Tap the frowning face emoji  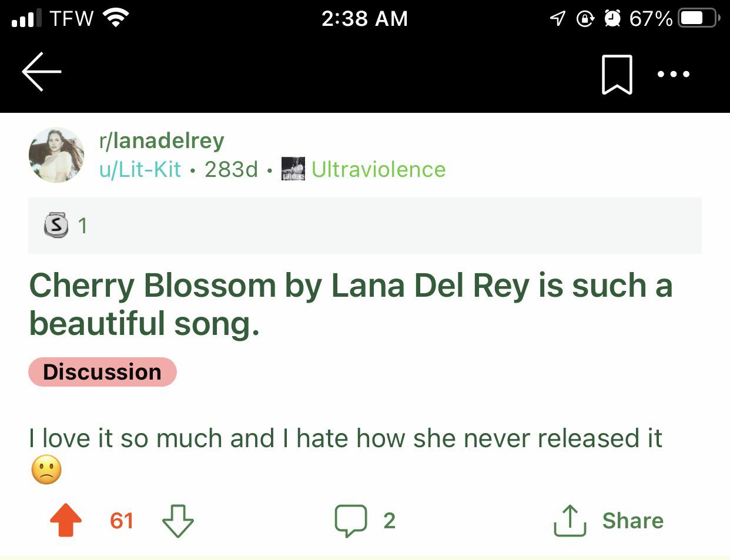click(46, 470)
